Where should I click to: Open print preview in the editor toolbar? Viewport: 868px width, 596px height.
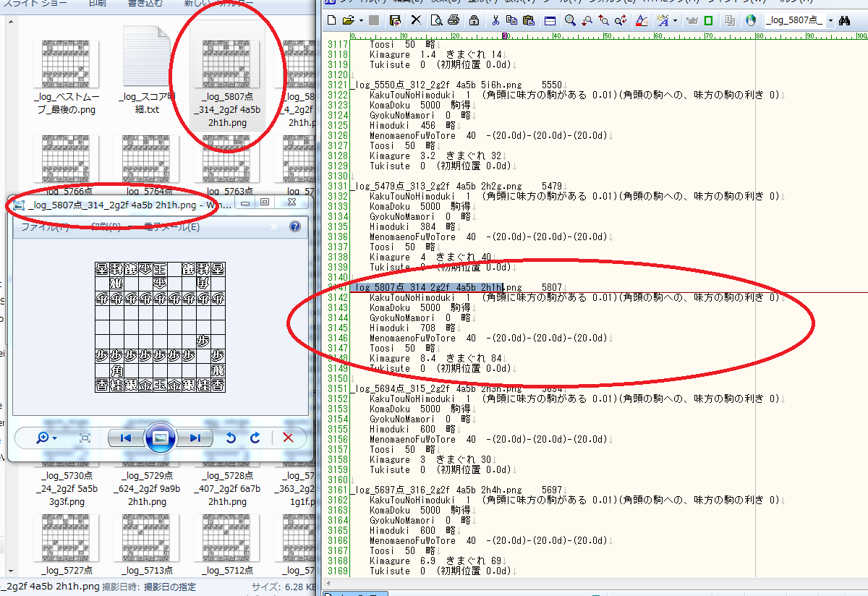point(437,20)
